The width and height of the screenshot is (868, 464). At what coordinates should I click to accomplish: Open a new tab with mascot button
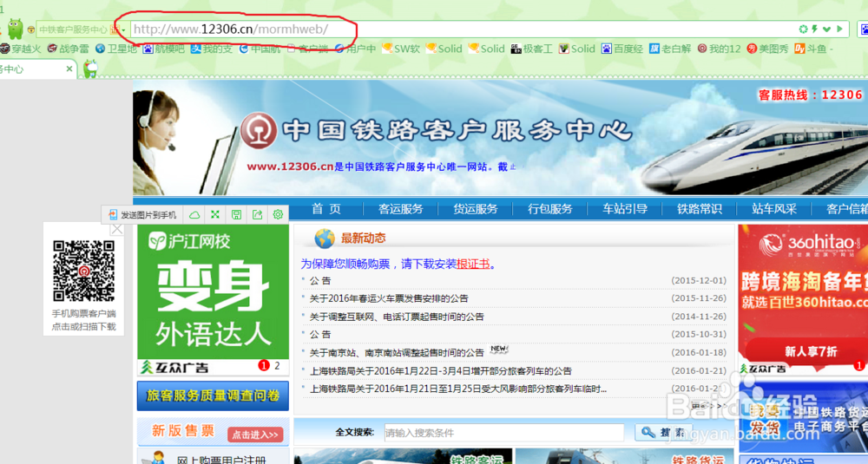tap(90, 69)
